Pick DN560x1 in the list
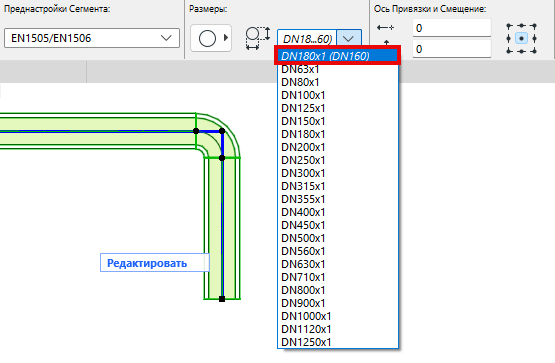This screenshot has width=555, height=363. pyautogui.click(x=338, y=251)
